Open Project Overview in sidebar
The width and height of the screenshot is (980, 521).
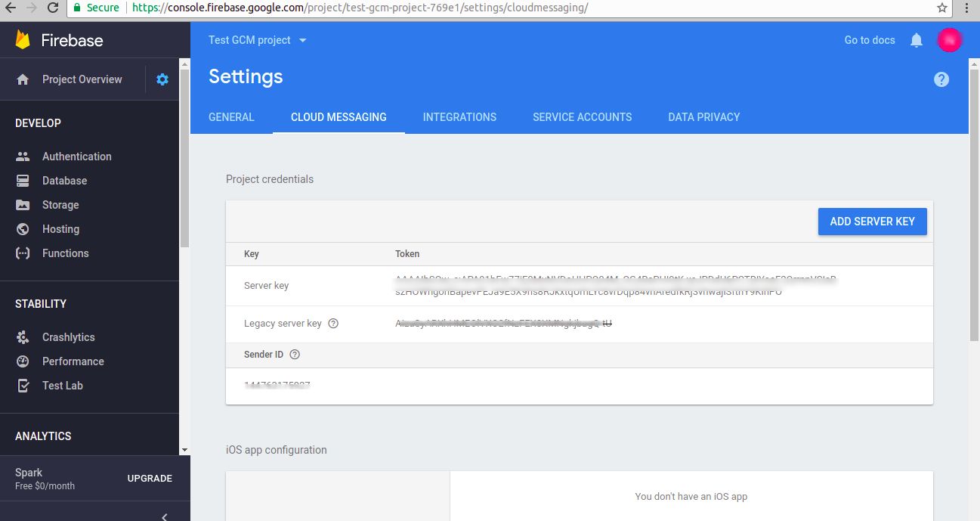point(82,79)
